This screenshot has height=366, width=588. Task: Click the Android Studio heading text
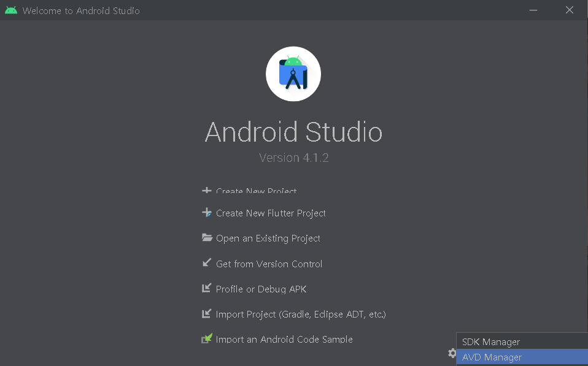click(x=293, y=132)
